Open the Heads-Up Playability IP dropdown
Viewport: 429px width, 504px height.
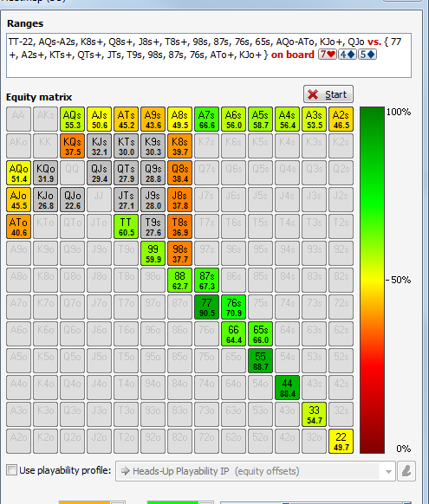pyautogui.click(x=256, y=471)
